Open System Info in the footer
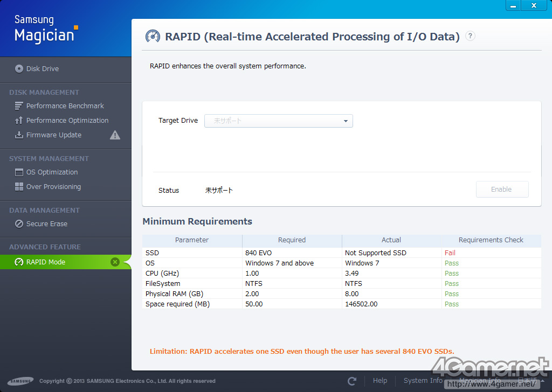The width and height of the screenshot is (552, 392). (x=423, y=380)
